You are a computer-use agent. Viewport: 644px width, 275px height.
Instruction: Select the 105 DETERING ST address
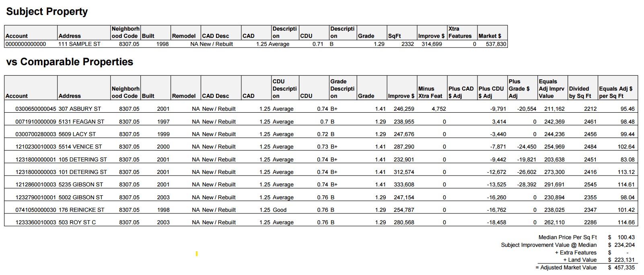click(83, 159)
